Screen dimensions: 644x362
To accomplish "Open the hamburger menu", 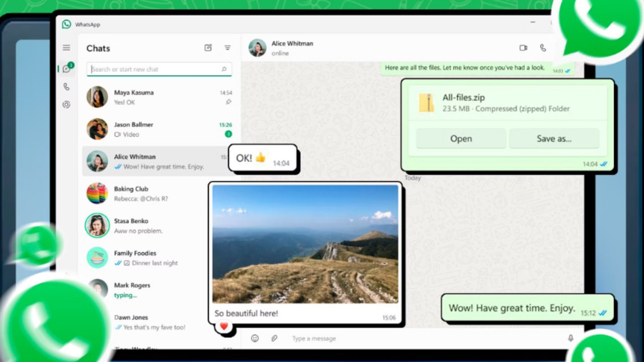I will (x=66, y=47).
